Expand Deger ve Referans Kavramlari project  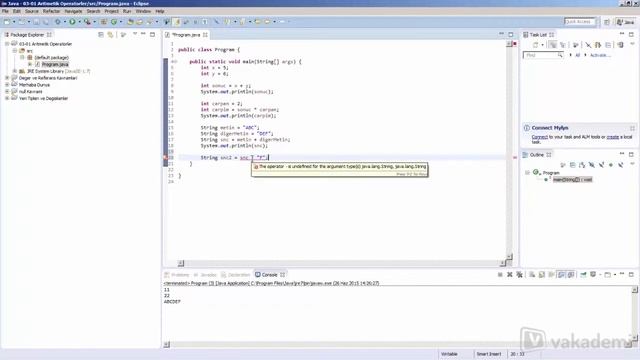point(7,78)
